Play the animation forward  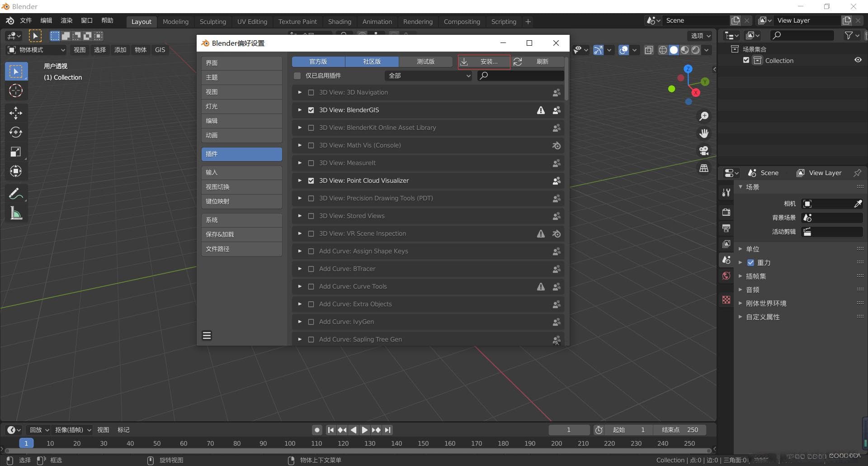(364, 430)
